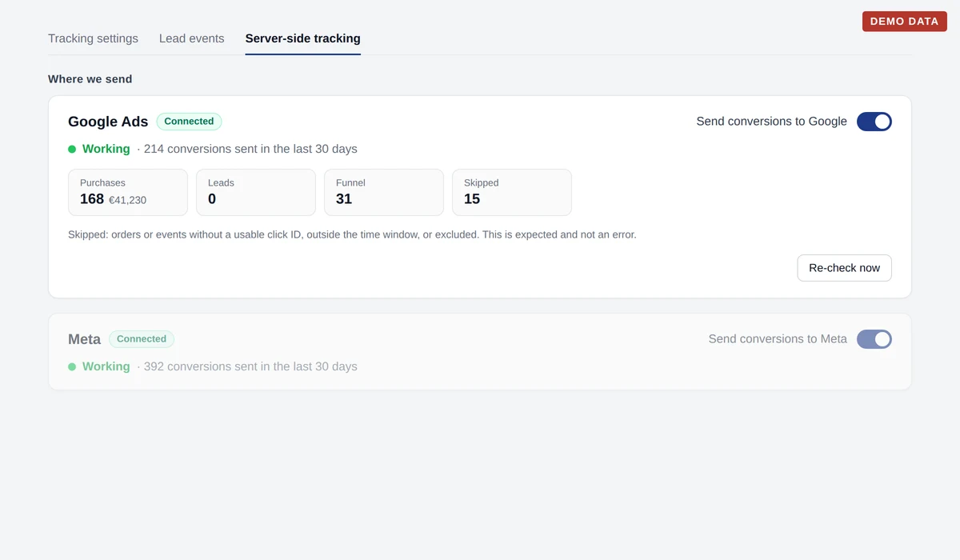Viewport: 960px width, 560px height.
Task: Switch to the Lead events tab
Action: pos(192,38)
